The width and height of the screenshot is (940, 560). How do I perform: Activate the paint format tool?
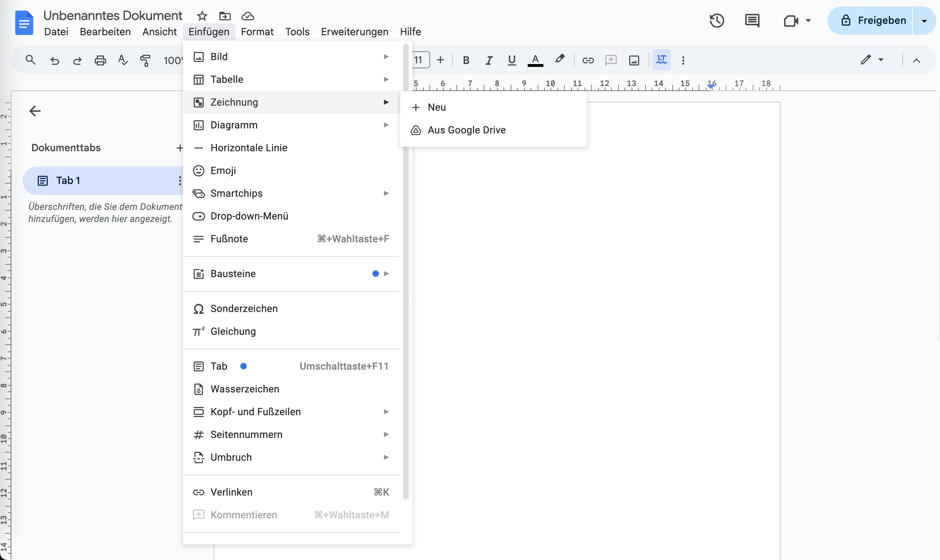pyautogui.click(x=145, y=60)
